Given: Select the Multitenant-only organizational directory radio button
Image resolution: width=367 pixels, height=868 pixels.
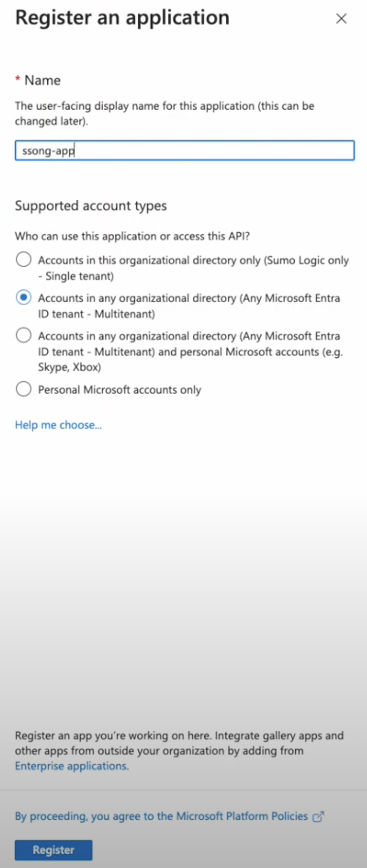Looking at the screenshot, I should pyautogui.click(x=24, y=297).
